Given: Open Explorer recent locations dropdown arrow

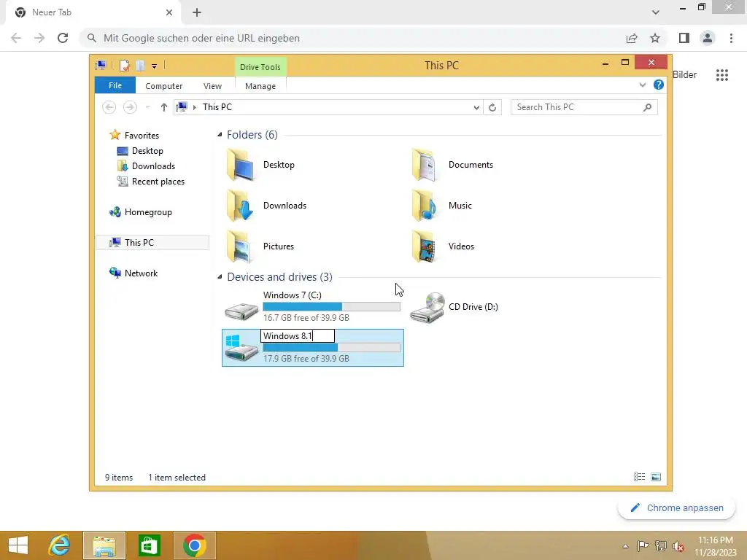Looking at the screenshot, I should pyautogui.click(x=147, y=107).
